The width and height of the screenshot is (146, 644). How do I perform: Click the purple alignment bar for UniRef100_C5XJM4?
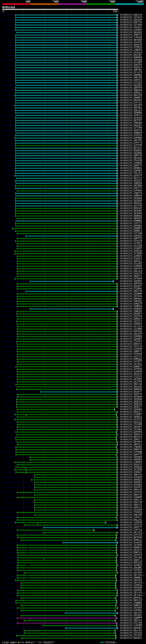click(67, 623)
